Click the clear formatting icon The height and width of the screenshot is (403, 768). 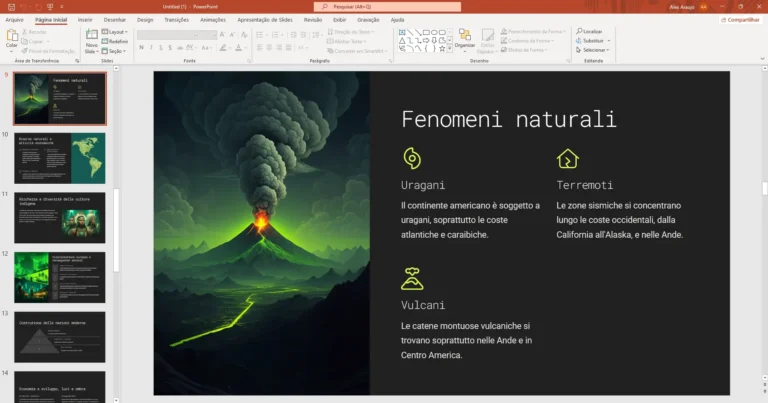coord(244,35)
